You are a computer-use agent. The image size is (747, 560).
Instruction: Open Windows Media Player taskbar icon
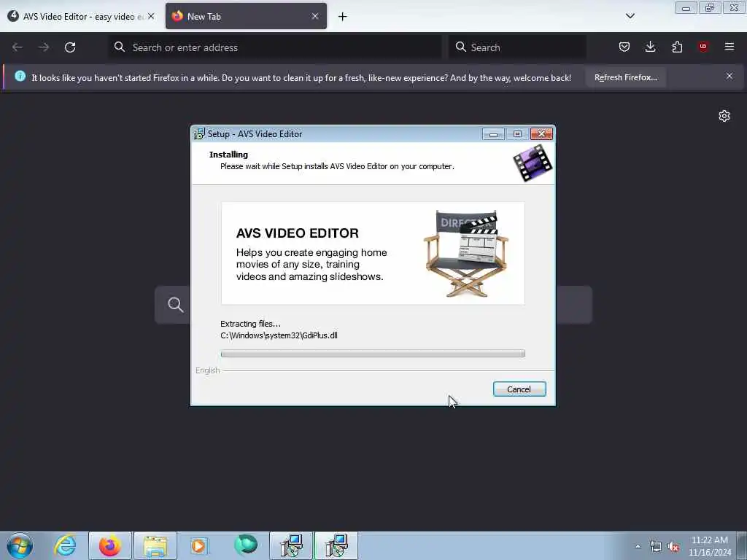coord(199,545)
